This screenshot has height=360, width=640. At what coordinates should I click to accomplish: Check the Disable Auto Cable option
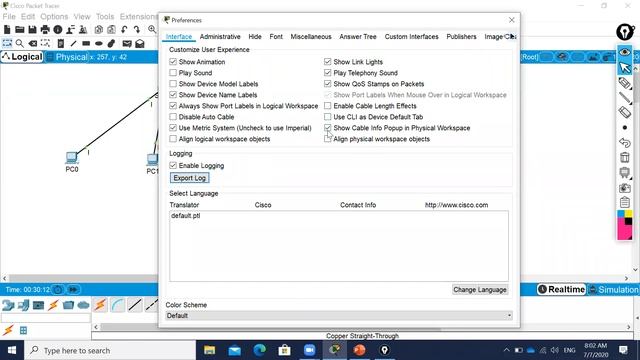coord(173,117)
